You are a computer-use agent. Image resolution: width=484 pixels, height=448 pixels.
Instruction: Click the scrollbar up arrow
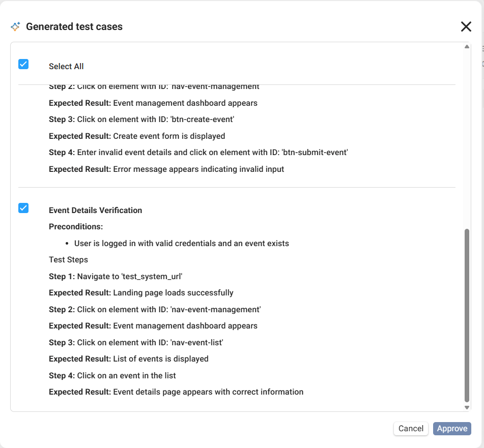pos(467,47)
